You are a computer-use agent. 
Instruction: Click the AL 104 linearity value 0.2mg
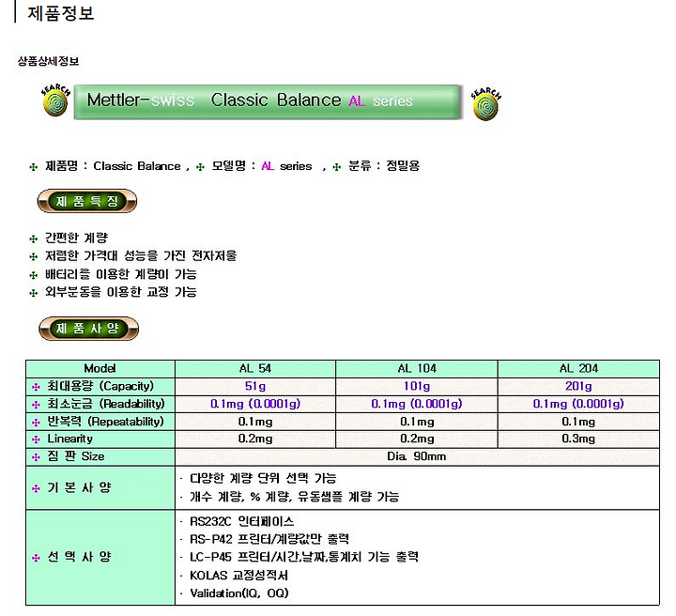tap(417, 439)
